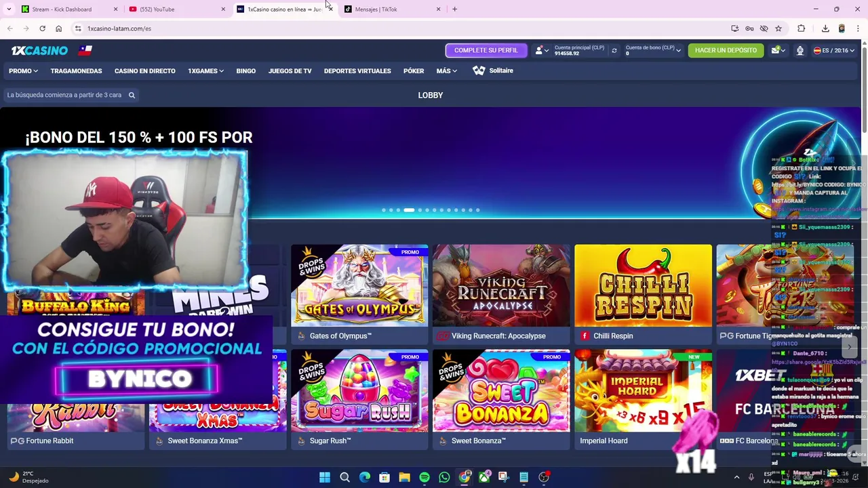
Task: Click the browser reload button
Action: [x=42, y=28]
